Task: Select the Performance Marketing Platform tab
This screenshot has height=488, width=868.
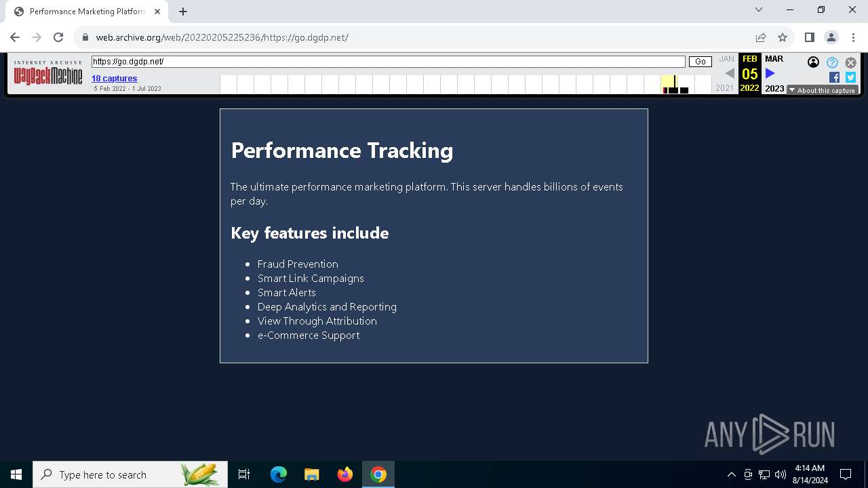Action: coord(87,12)
